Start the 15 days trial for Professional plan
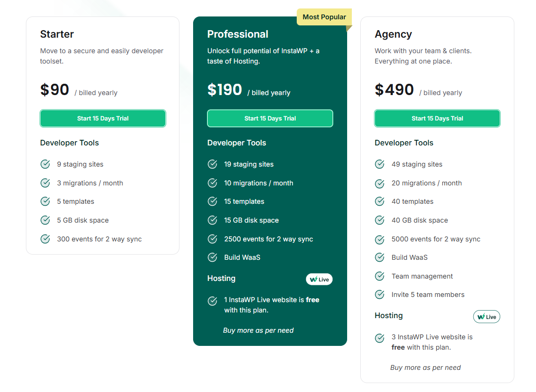Viewport: 536px width, 392px height. [270, 118]
